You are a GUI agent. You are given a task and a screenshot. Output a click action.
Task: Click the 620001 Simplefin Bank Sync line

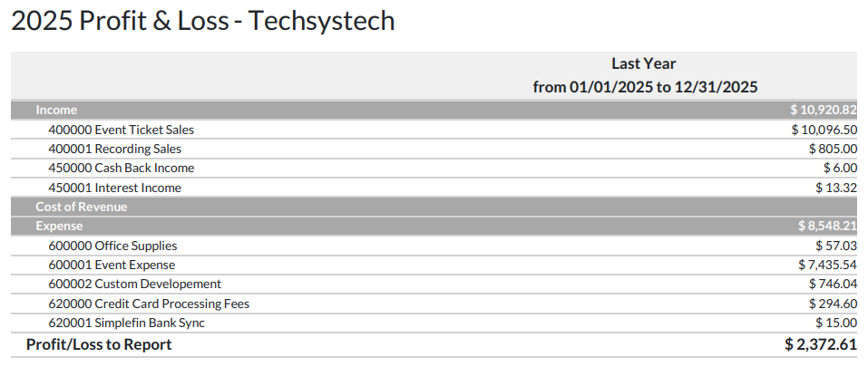point(126,323)
